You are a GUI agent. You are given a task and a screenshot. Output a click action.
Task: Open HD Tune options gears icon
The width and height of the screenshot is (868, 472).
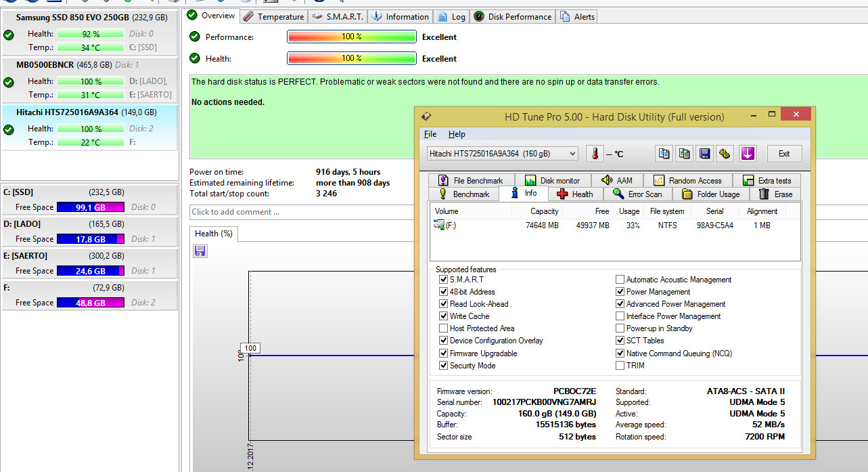click(725, 154)
